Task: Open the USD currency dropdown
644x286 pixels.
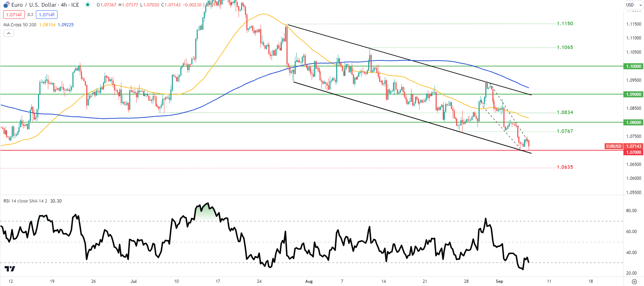Action: click(634, 5)
